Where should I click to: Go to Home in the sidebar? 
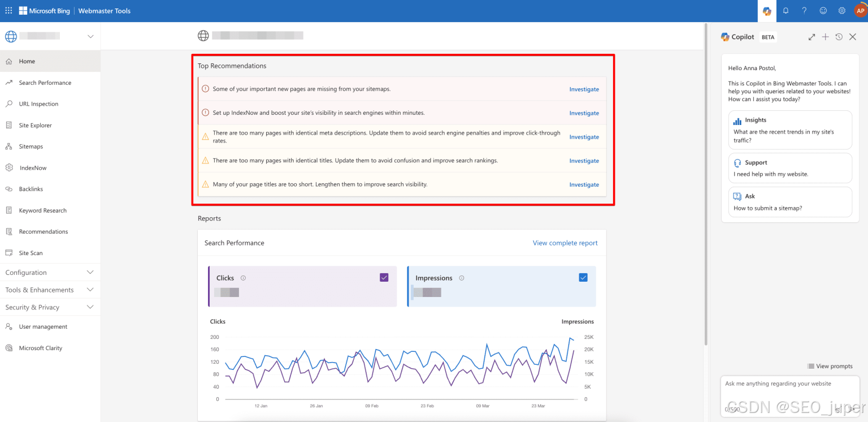(50, 61)
